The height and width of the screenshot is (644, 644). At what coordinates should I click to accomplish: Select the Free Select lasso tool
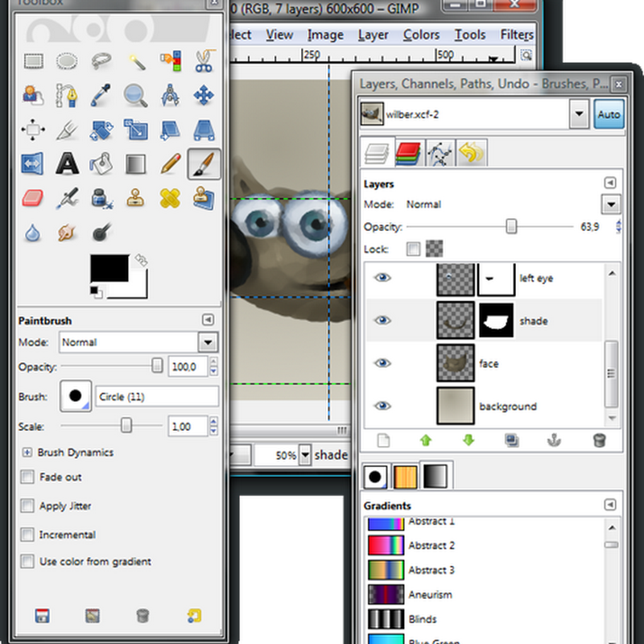coord(101,62)
